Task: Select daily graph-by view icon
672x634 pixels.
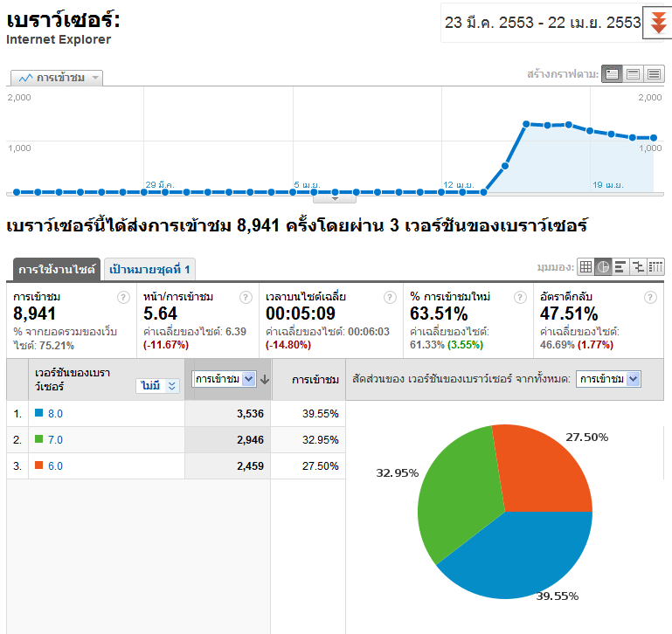Action: [612, 74]
